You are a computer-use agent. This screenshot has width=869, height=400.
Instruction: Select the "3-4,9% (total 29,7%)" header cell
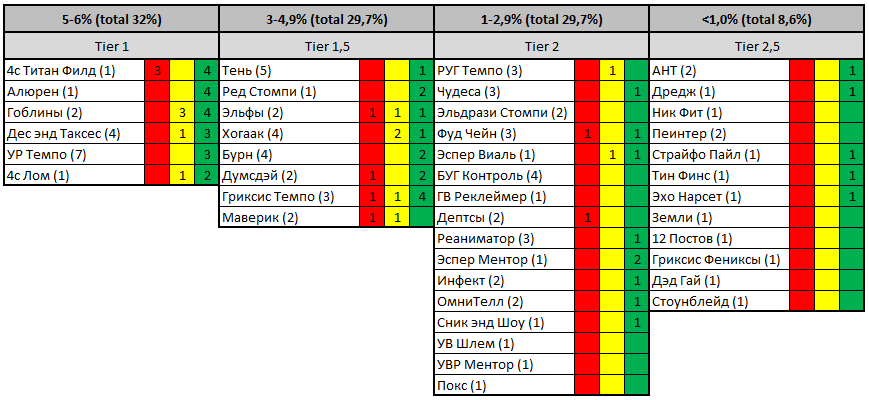pos(326,18)
